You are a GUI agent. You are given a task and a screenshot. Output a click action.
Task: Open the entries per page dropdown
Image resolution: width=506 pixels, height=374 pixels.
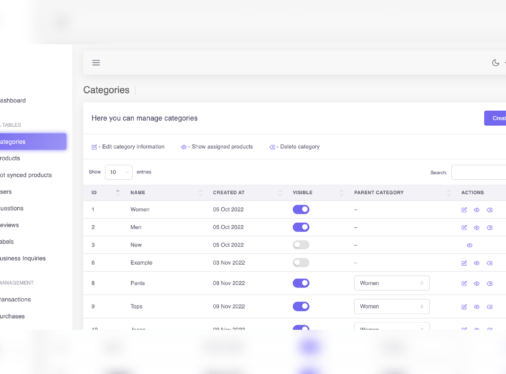click(119, 172)
